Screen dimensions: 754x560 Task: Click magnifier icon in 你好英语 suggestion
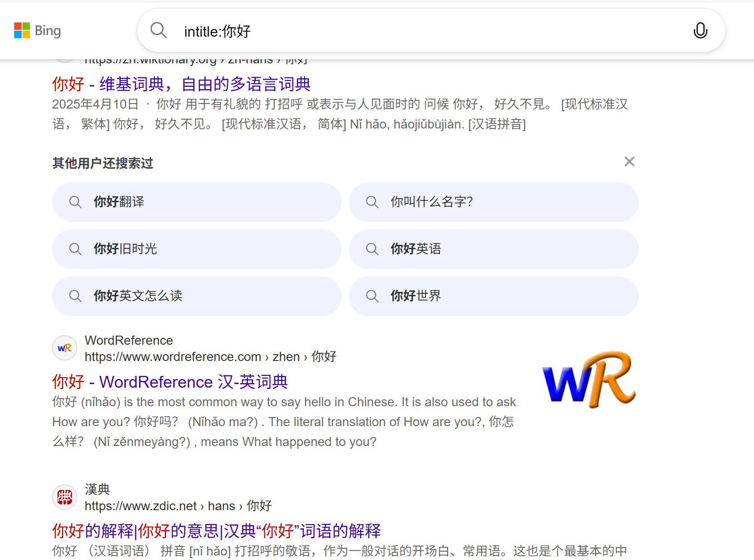[372, 249]
